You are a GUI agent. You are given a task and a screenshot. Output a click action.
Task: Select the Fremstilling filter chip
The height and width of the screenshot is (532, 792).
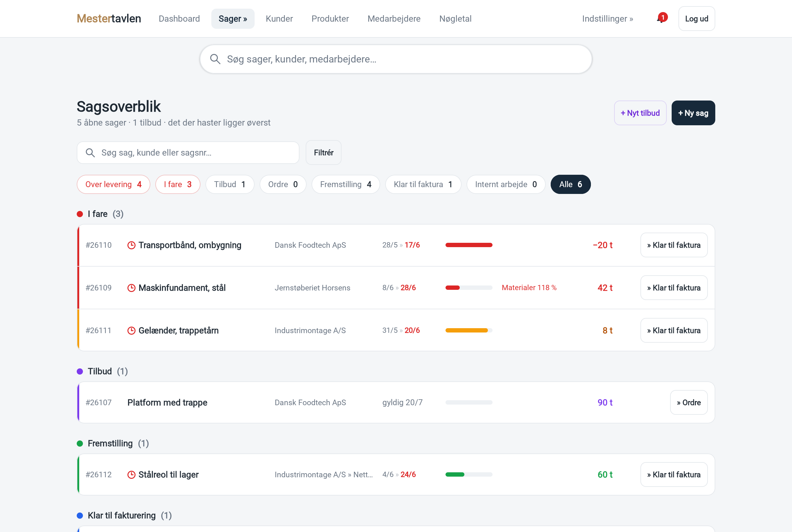click(346, 184)
